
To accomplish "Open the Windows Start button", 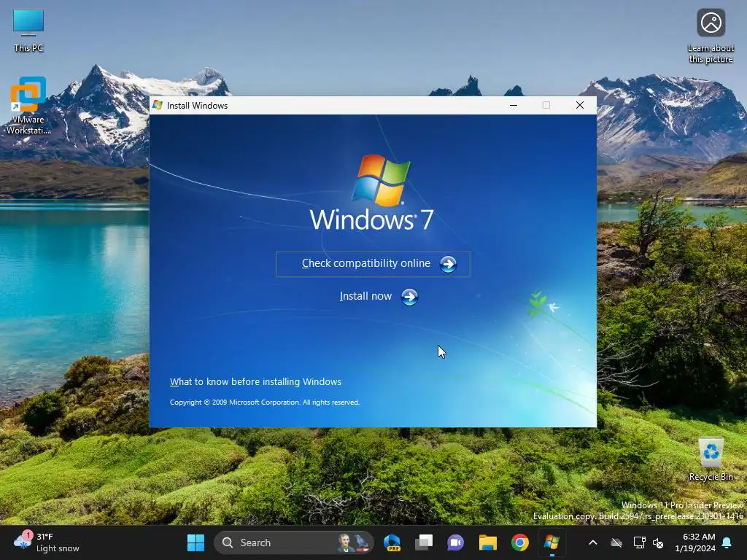I will 196,542.
